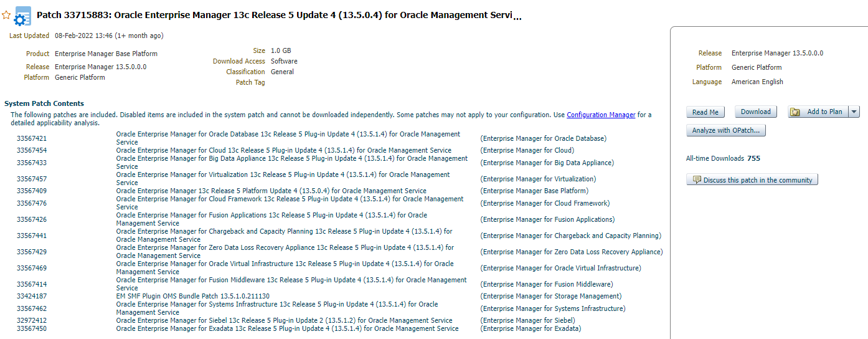Select patch number 33567469
Image resolution: width=868 pixels, height=339 pixels.
point(32,269)
